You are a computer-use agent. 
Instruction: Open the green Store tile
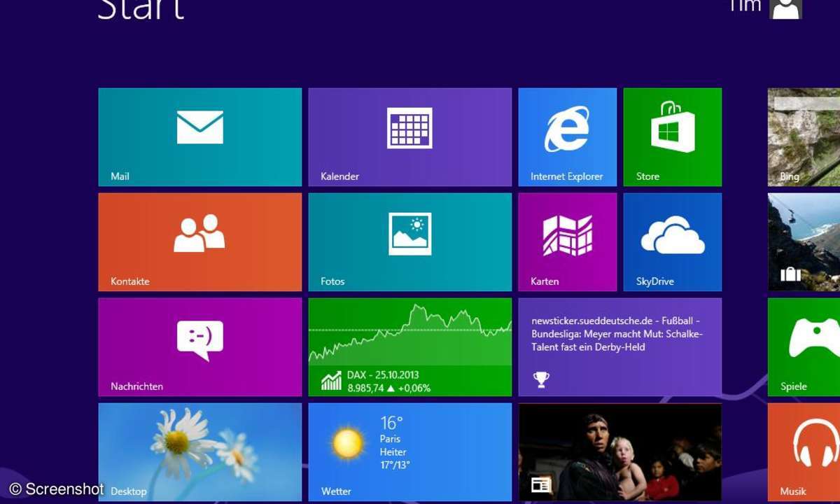tap(673, 137)
